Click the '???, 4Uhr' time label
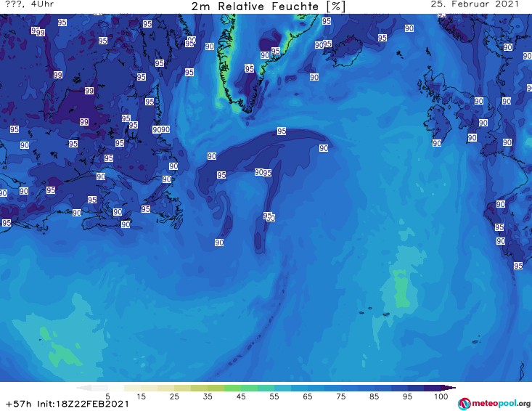Viewport: 532px width, 411px height. [x=30, y=4]
